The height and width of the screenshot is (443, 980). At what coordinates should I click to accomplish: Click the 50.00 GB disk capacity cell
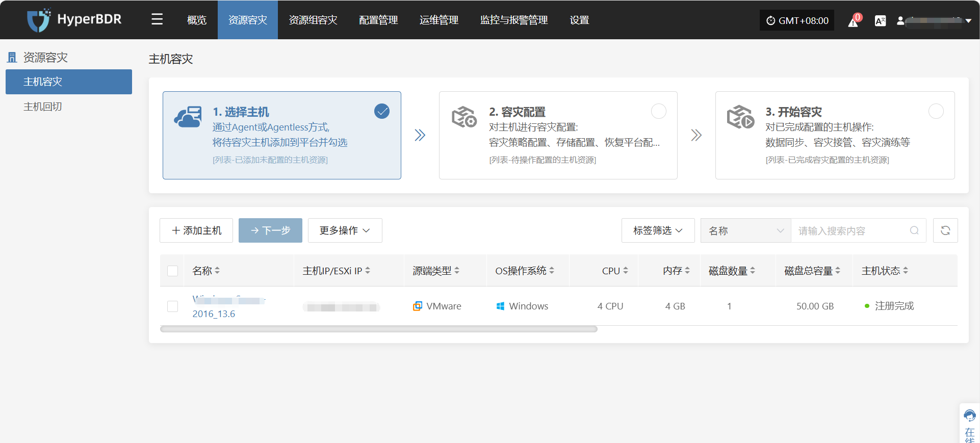tap(815, 306)
